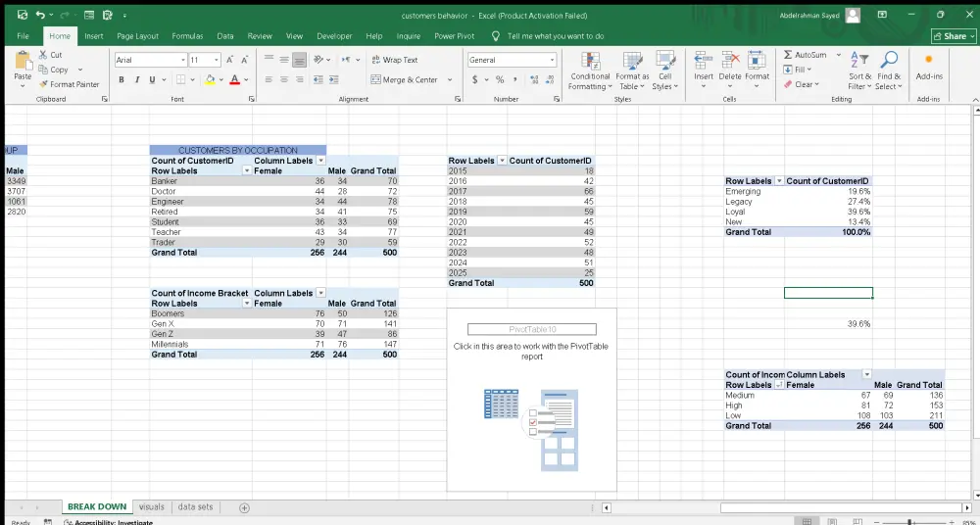Viewport: 980px width, 525px height.
Task: Click the Add-ins button
Action: pyautogui.click(x=929, y=67)
